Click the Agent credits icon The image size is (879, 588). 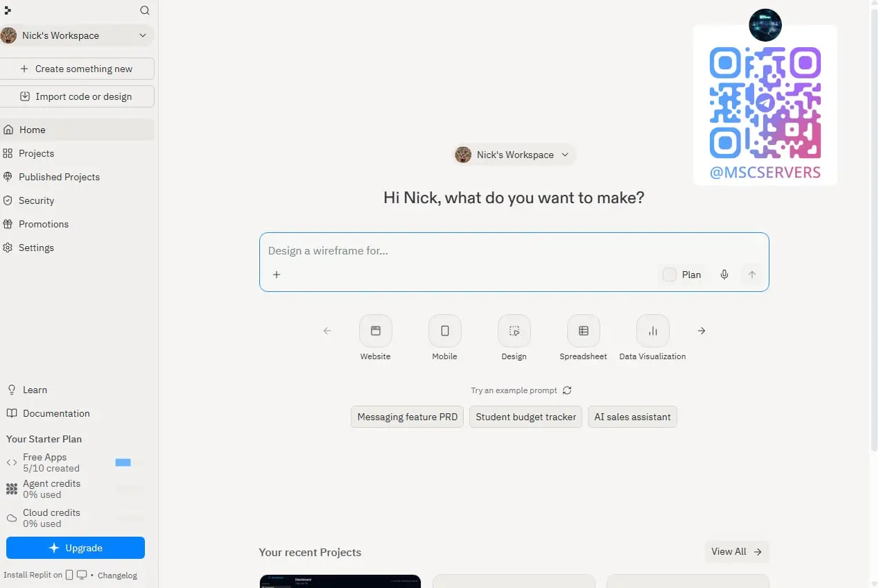(x=12, y=490)
